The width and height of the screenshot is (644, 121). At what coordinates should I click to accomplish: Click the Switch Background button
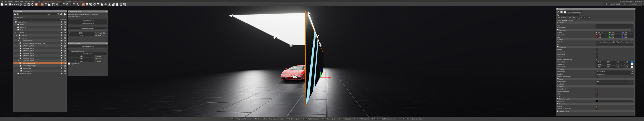pyautogui.click(x=87, y=46)
